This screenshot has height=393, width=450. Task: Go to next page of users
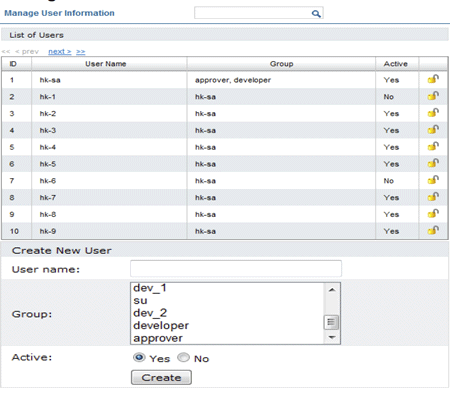[x=60, y=52]
